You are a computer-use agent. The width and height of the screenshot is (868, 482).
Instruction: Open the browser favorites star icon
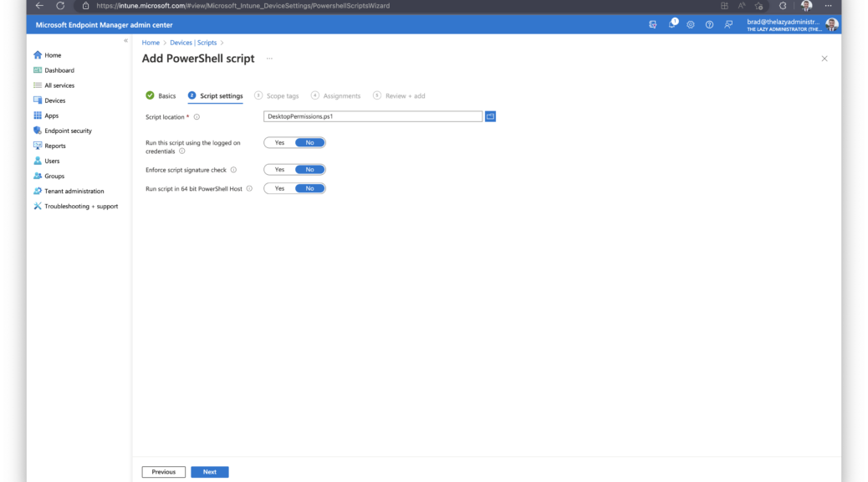(x=759, y=6)
